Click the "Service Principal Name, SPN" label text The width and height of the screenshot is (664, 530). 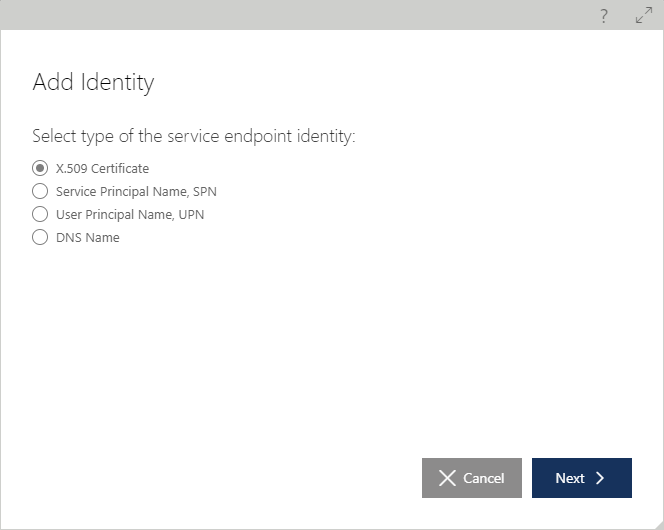pyautogui.click(x=136, y=192)
